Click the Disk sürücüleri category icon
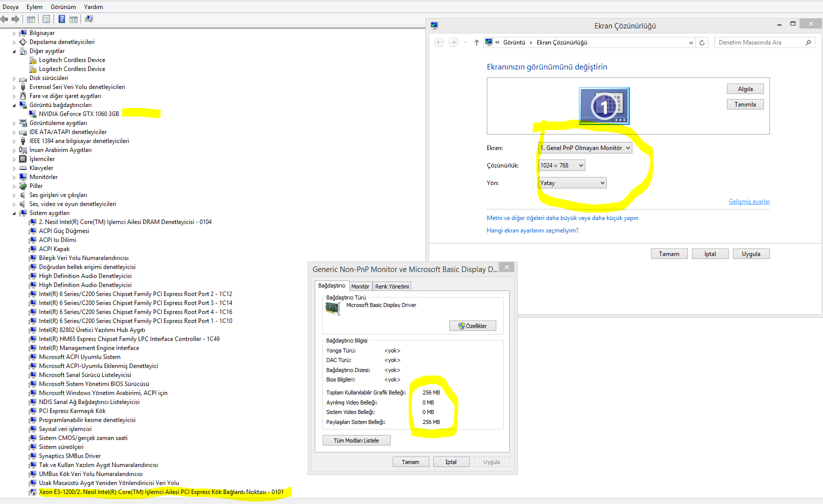The image size is (823, 504). tap(23, 78)
